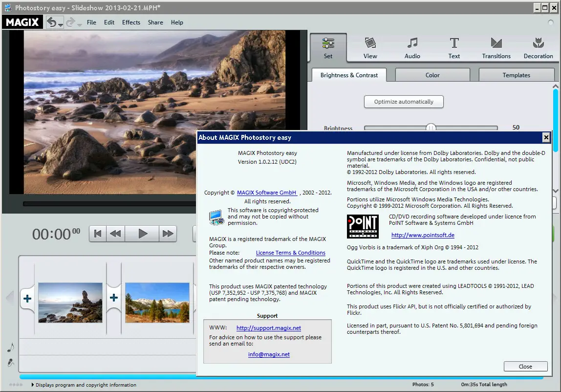
Task: Click the Photos: 5 status text
Action: point(423,385)
